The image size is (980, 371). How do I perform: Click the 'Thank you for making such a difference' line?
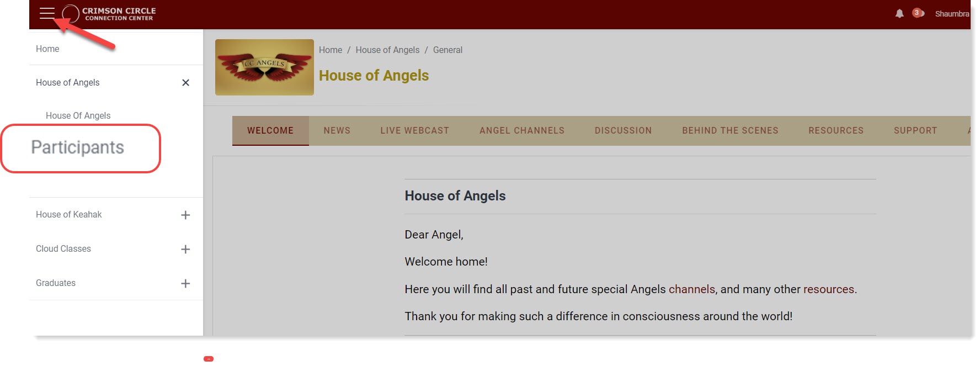click(599, 316)
